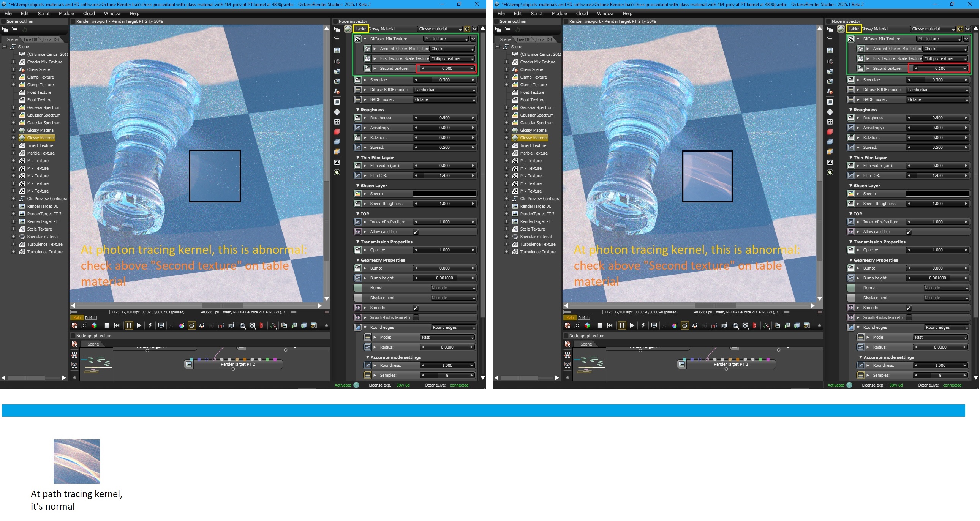This screenshot has width=980, height=521.
Task: Uncheck Allow caustics in the left window
Action: tap(416, 232)
